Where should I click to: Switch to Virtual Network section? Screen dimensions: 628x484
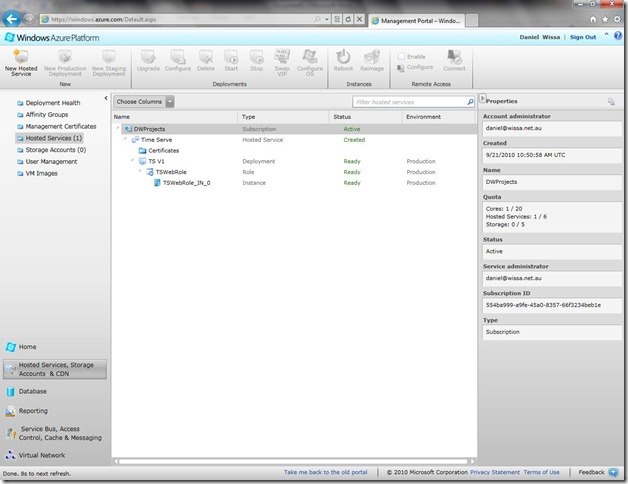tap(43, 454)
